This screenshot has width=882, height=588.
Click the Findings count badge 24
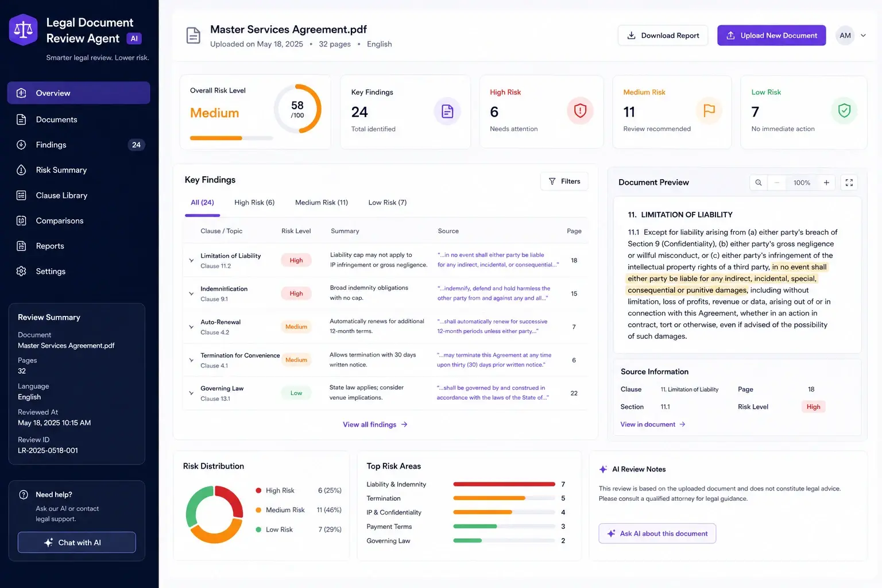click(x=136, y=145)
